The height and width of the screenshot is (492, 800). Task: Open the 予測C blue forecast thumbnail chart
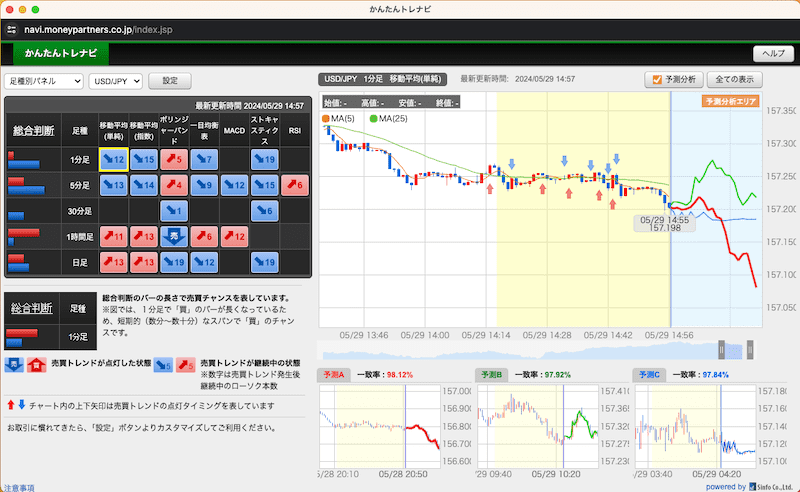point(695,426)
